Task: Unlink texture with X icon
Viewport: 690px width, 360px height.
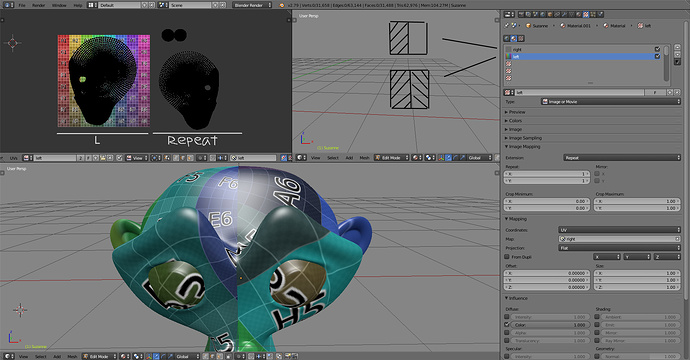Action: coord(677,92)
